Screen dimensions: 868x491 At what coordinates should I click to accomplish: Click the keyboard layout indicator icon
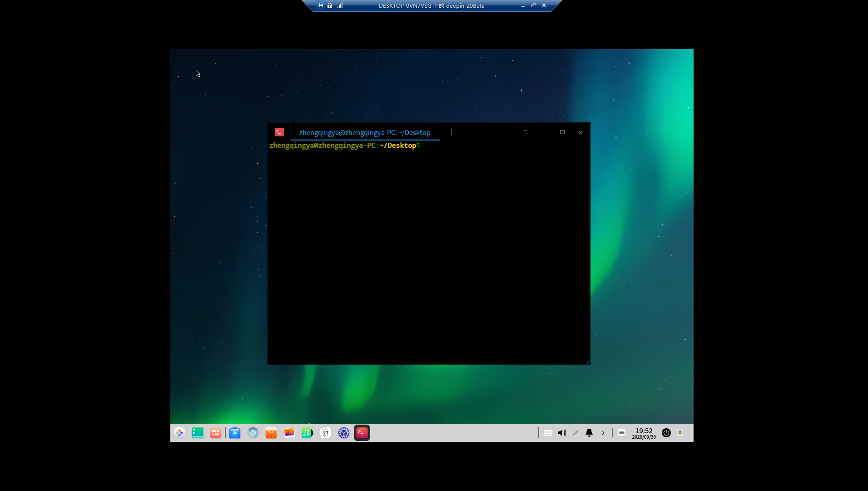point(622,433)
